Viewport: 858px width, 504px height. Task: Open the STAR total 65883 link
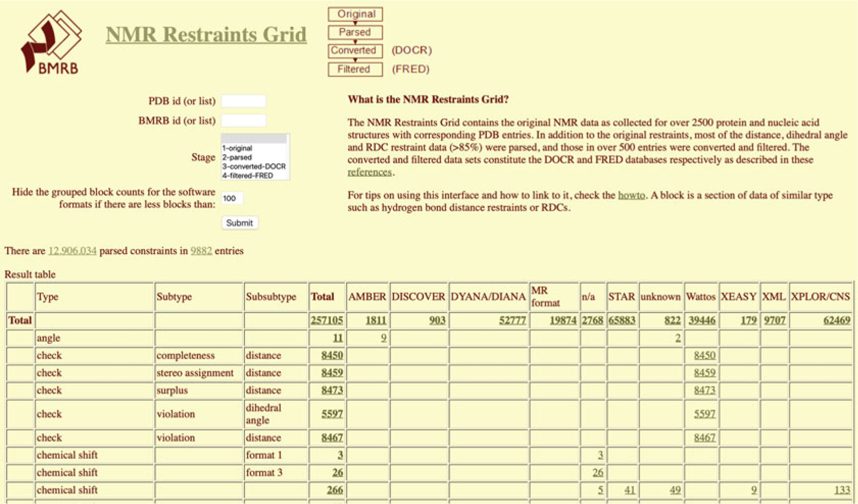622,320
